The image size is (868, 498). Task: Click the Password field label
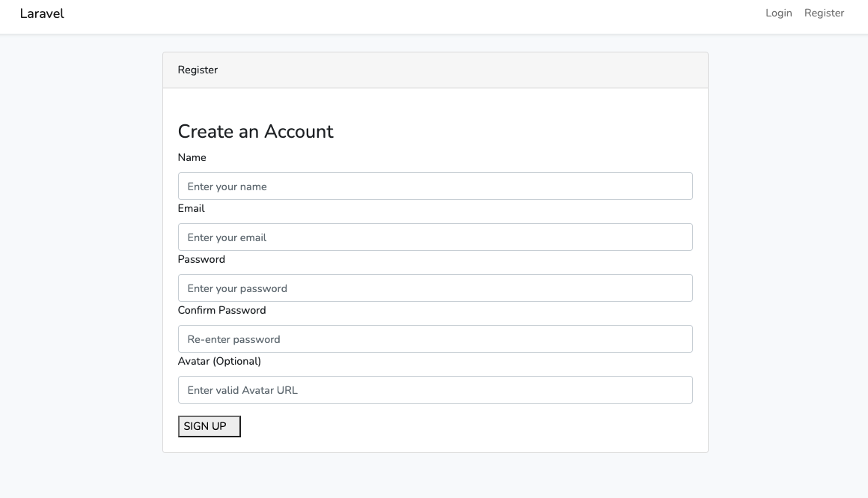[201, 259]
